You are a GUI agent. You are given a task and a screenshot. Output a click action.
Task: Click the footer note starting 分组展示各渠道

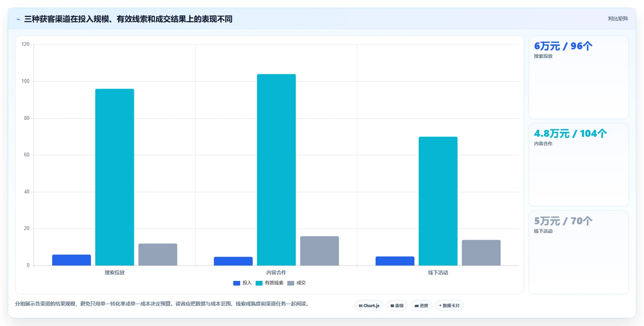click(x=162, y=304)
